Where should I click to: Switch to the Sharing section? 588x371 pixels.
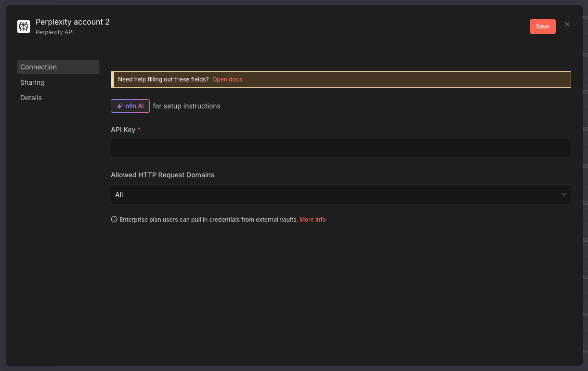point(32,82)
